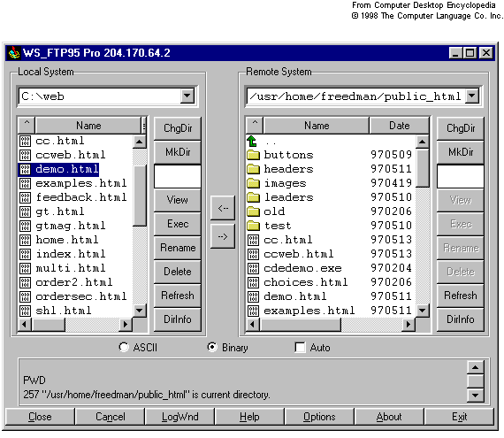Image resolution: width=504 pixels, height=438 pixels.
Task: Click the local list sort caret header
Action: (x=27, y=125)
